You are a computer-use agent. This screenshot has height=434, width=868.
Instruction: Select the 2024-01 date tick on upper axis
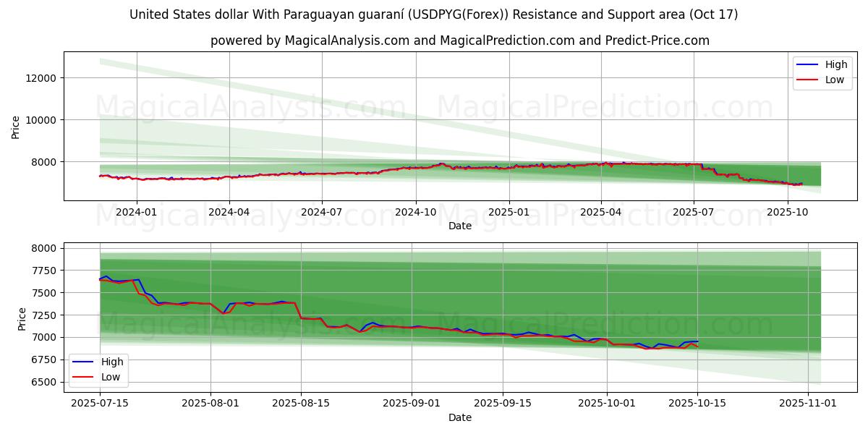click(x=136, y=212)
